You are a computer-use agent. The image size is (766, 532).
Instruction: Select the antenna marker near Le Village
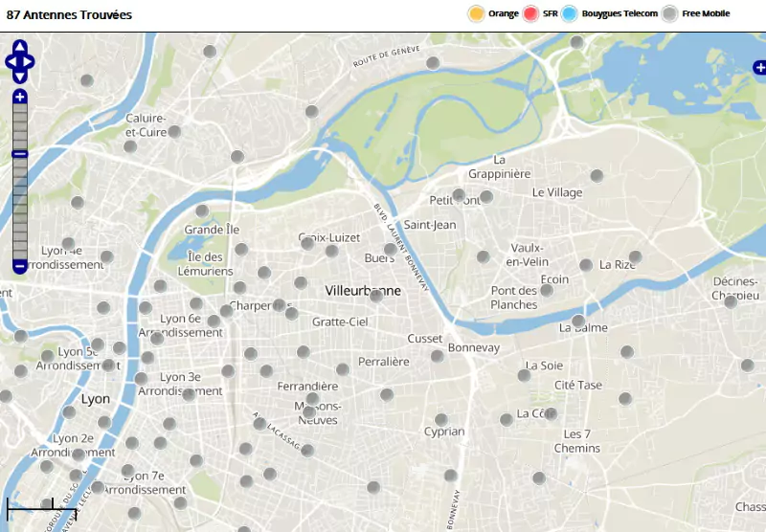pyautogui.click(x=597, y=176)
